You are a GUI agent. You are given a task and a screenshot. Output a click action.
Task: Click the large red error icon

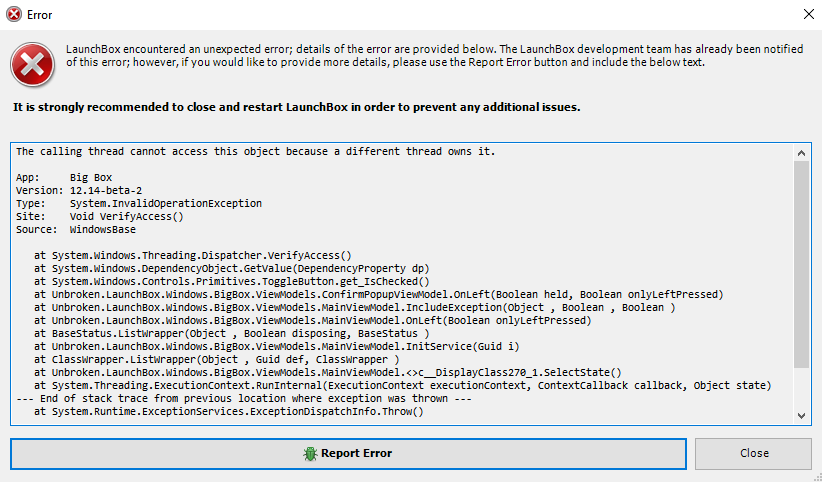click(x=33, y=65)
